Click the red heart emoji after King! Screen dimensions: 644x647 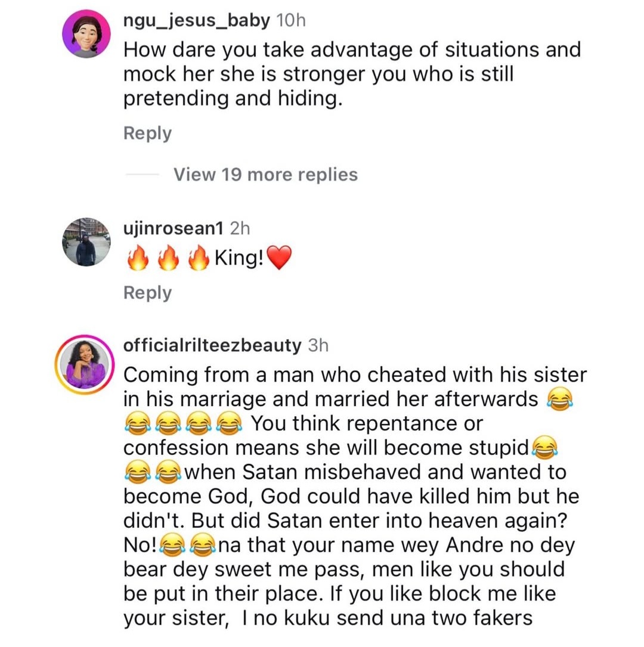pyautogui.click(x=279, y=261)
